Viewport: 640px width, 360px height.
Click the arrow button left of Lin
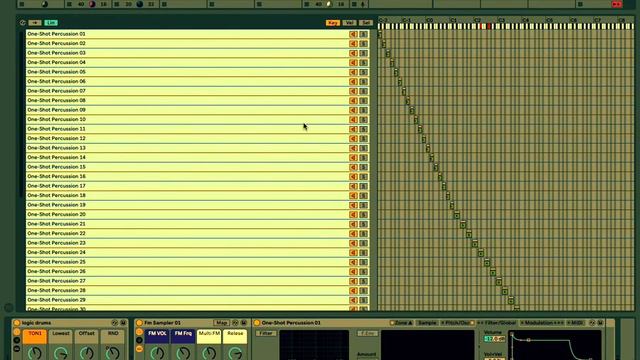(35, 23)
